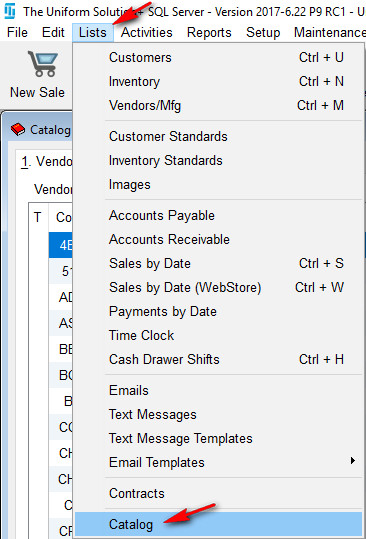
Task: Open Contracts from the menu
Action: tap(218, 494)
